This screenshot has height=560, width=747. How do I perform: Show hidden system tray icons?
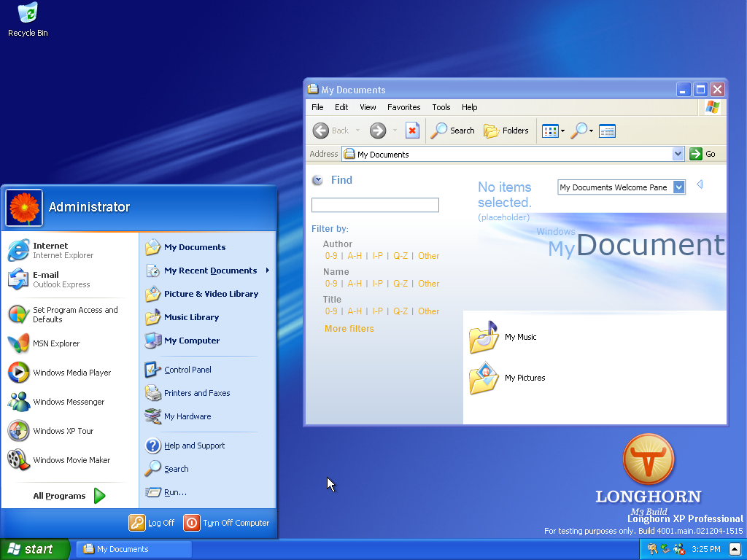click(735, 549)
